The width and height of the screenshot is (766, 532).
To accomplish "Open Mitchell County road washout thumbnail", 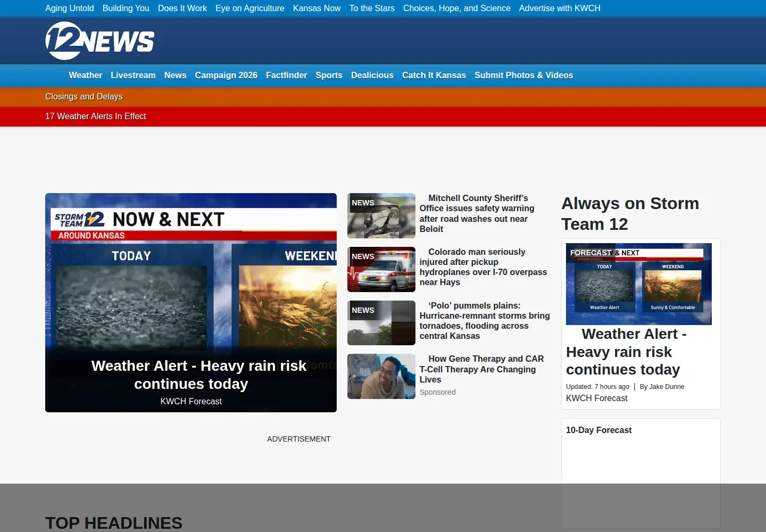I will point(381,216).
